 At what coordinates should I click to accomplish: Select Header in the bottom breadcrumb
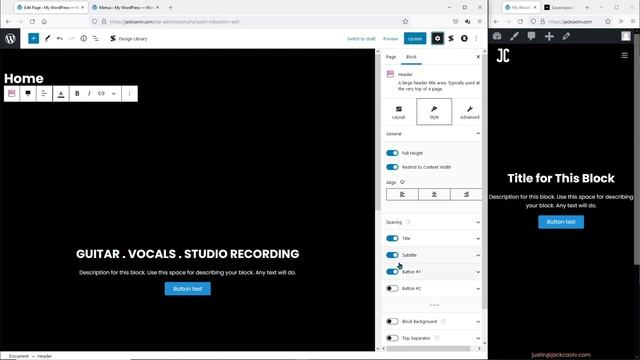click(x=44, y=356)
